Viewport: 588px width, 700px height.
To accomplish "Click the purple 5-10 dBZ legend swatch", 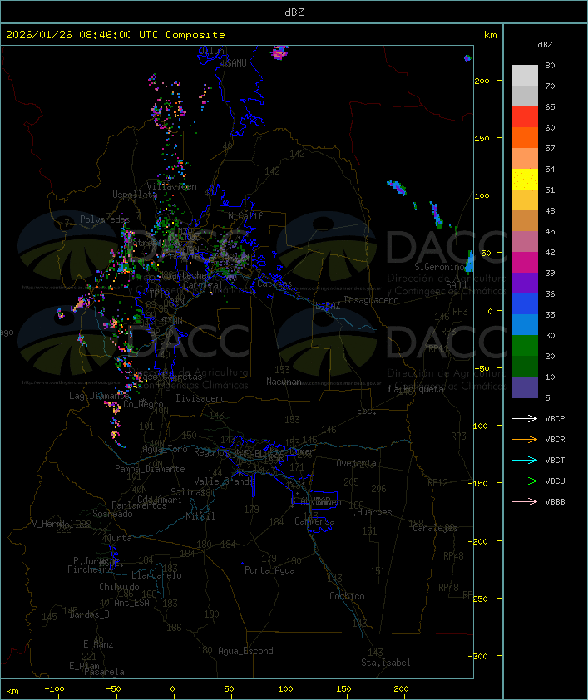I will [x=525, y=387].
